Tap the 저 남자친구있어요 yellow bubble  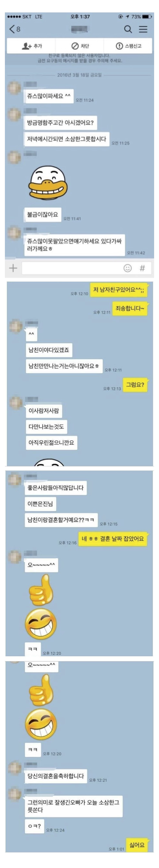pyautogui.click(x=118, y=290)
